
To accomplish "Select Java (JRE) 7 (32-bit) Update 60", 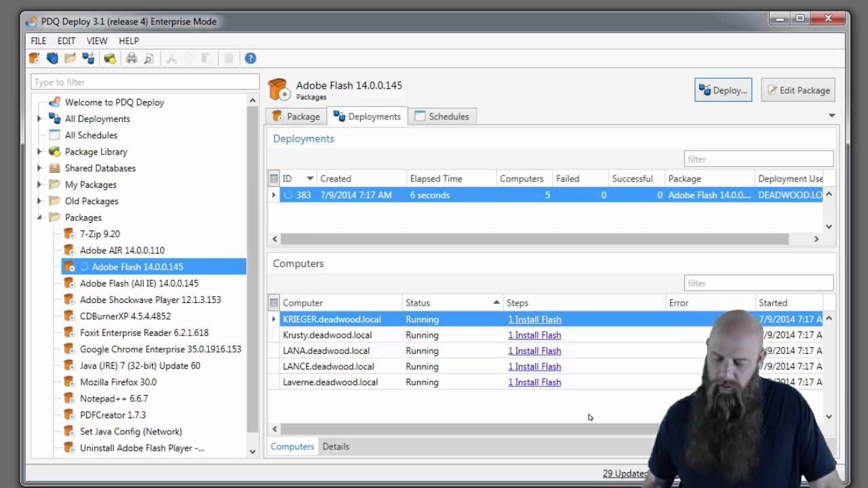I will click(x=140, y=365).
